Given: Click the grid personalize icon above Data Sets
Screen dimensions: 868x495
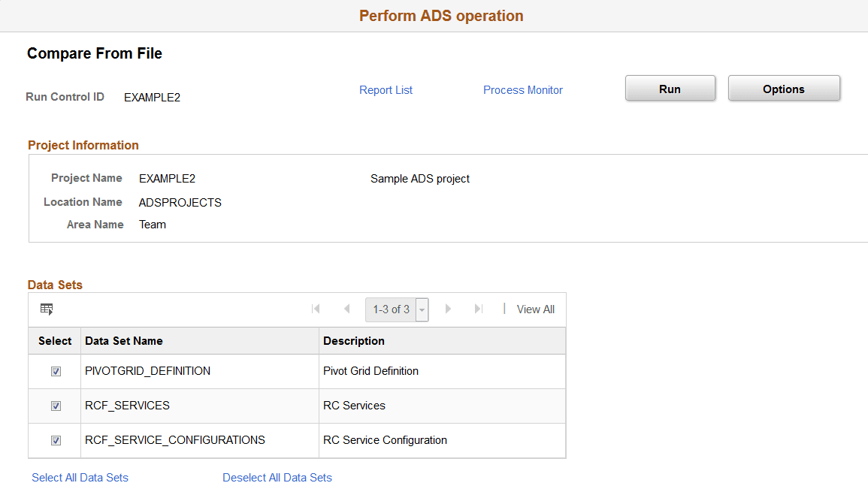Looking at the screenshot, I should [x=47, y=309].
